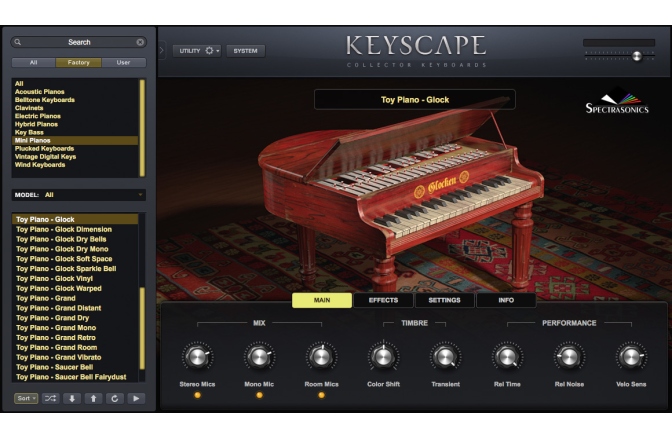Toggle the Room Mics enable LED
Viewport: 672px width, 440px height.
pyautogui.click(x=321, y=395)
